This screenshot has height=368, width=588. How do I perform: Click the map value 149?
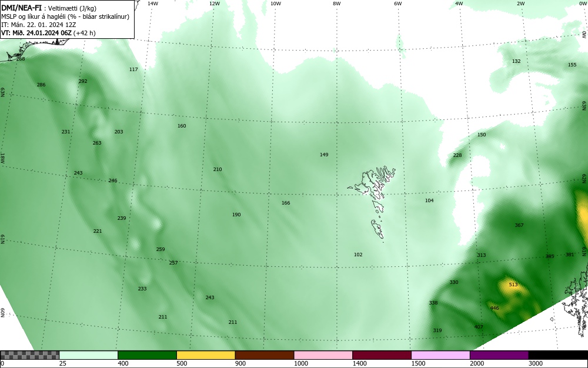[324, 155]
